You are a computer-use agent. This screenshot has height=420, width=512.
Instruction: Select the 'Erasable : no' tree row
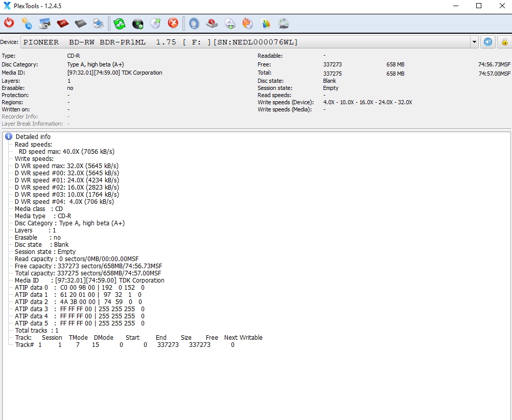[37, 238]
